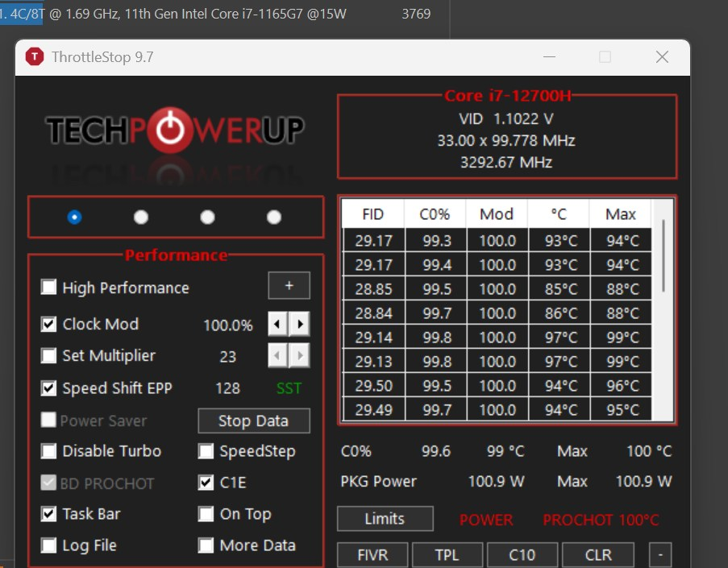Click the minus button next to CLR
Screen dimensions: 728x568
pos(660,554)
